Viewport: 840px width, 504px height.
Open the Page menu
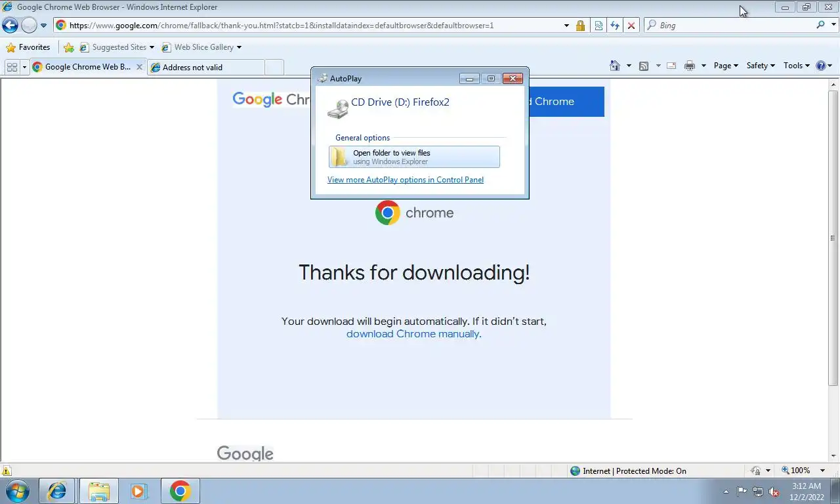click(x=726, y=66)
